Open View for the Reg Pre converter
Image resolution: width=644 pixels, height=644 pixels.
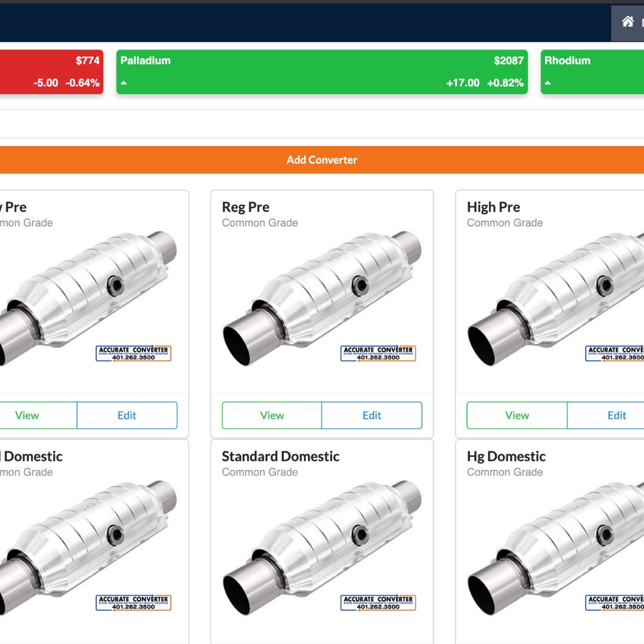272,415
